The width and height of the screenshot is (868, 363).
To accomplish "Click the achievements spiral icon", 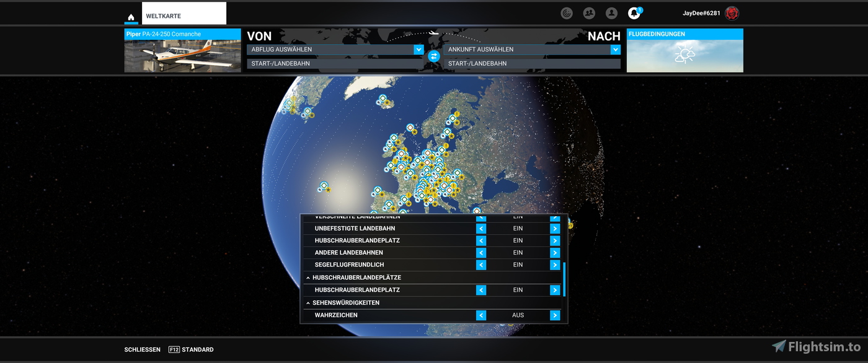I will tap(567, 13).
